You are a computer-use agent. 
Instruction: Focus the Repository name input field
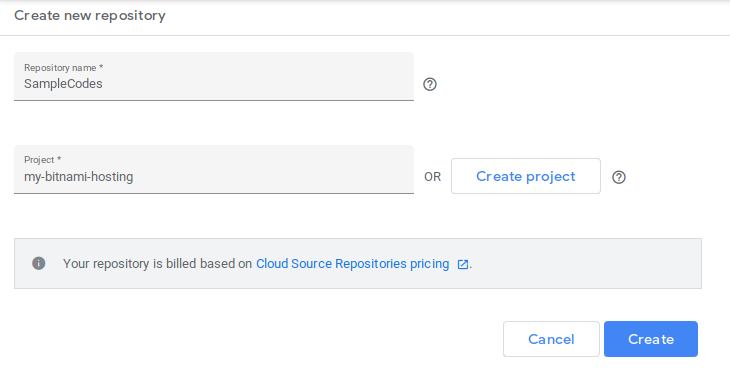click(214, 76)
